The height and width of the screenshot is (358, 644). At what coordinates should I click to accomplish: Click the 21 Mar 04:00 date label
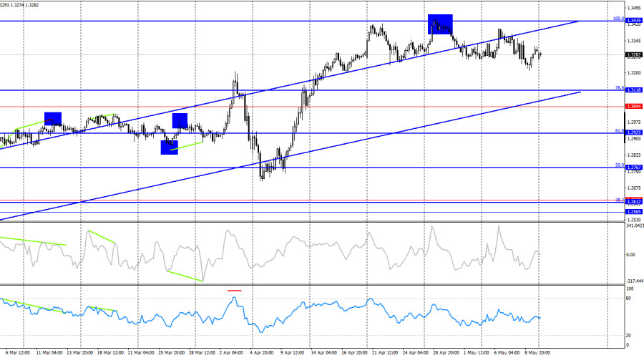tap(141, 353)
